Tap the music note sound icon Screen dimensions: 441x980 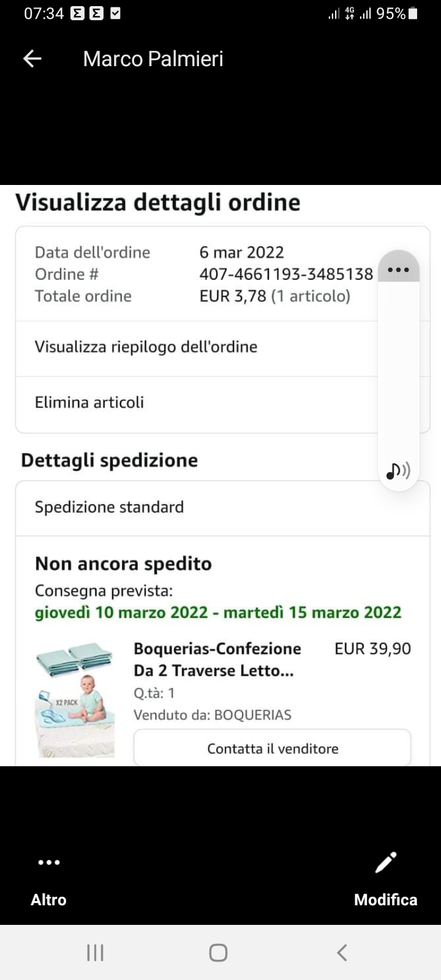pos(398,470)
